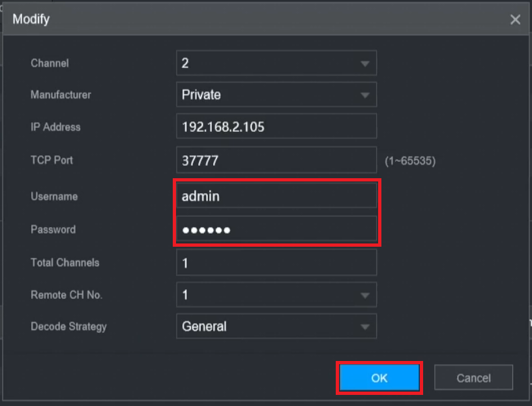Expand the Manufacturer dropdown set to Private

(x=276, y=95)
